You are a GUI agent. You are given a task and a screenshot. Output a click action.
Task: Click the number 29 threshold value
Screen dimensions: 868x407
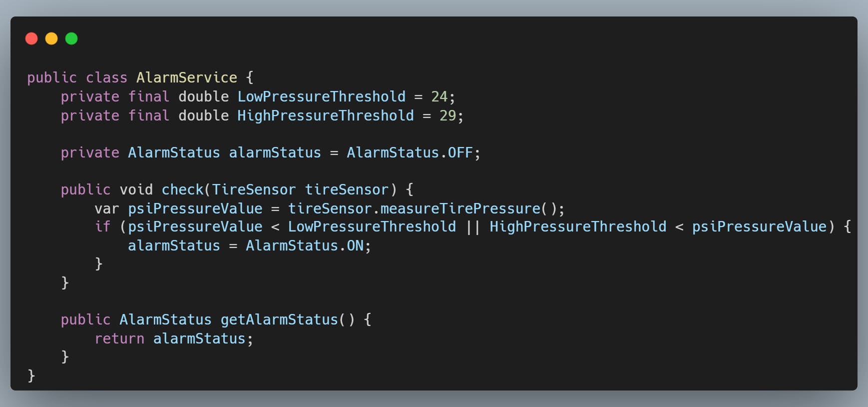click(447, 115)
